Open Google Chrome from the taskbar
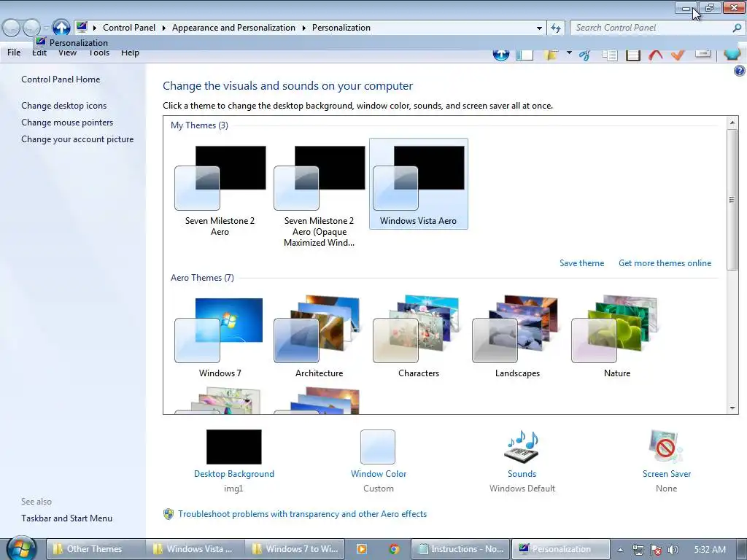 click(x=394, y=549)
